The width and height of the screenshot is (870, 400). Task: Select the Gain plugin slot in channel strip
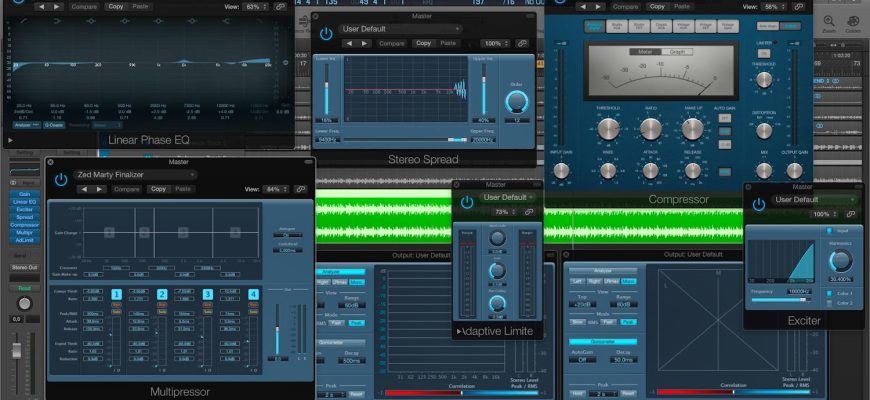24,194
